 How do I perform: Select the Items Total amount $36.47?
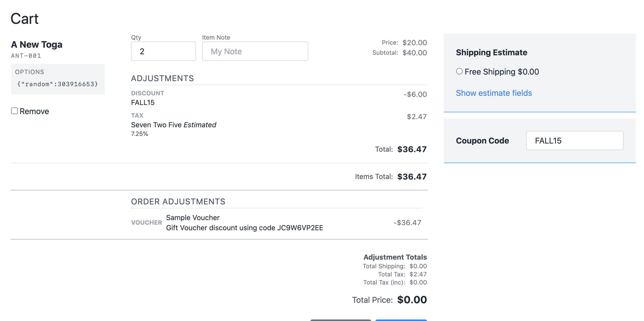tap(412, 176)
